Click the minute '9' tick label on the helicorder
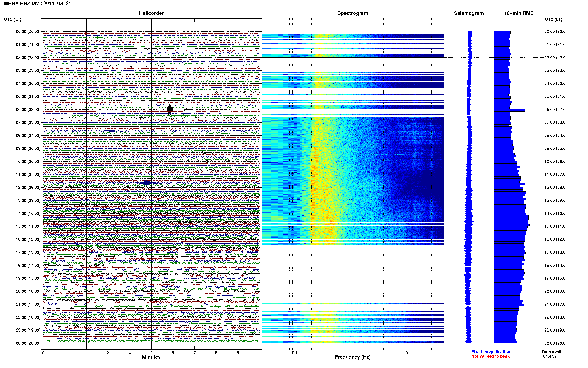Screen dimensions: 588x368 (238, 353)
